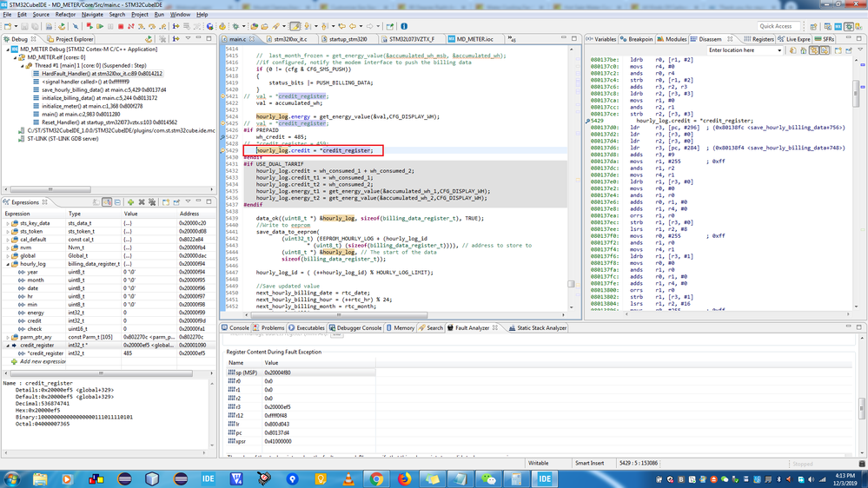868x488 pixels.
Task: Select ST-LINK GDB server entry
Action: (58, 139)
